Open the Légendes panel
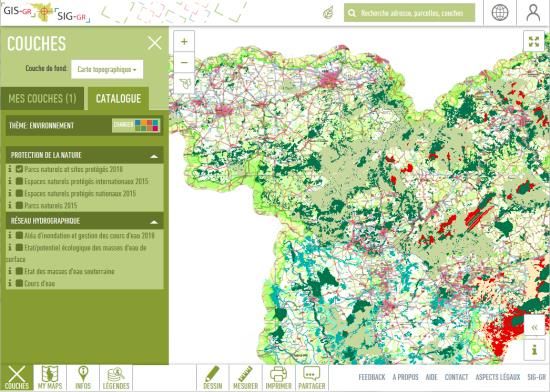 [116, 378]
